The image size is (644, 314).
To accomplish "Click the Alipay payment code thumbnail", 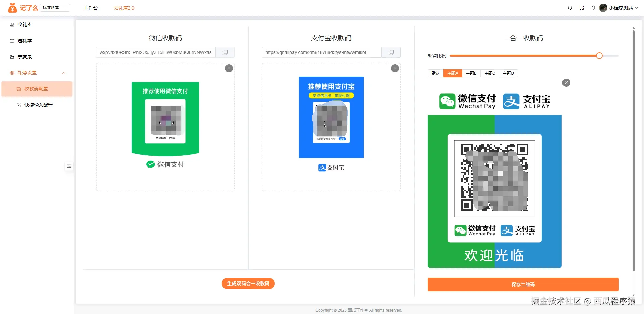I will (x=331, y=127).
